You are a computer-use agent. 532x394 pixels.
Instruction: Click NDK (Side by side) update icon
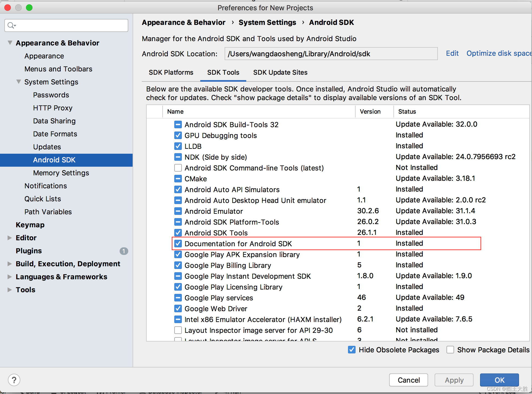[x=178, y=157]
